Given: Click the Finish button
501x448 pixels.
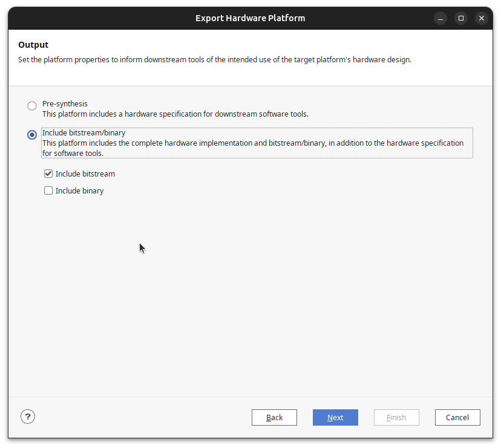Looking at the screenshot, I should pos(396,417).
